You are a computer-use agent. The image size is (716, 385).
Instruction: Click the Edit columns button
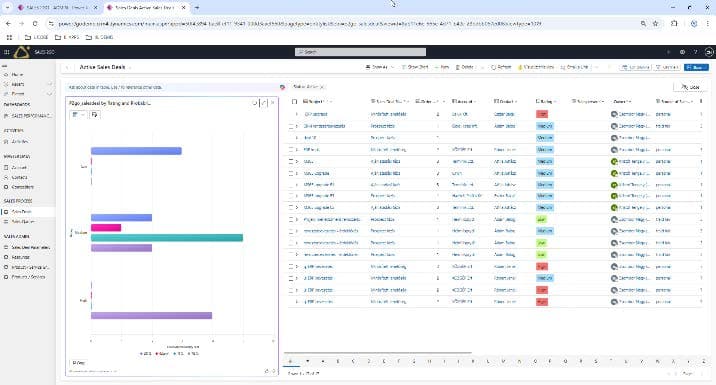[x=635, y=67]
